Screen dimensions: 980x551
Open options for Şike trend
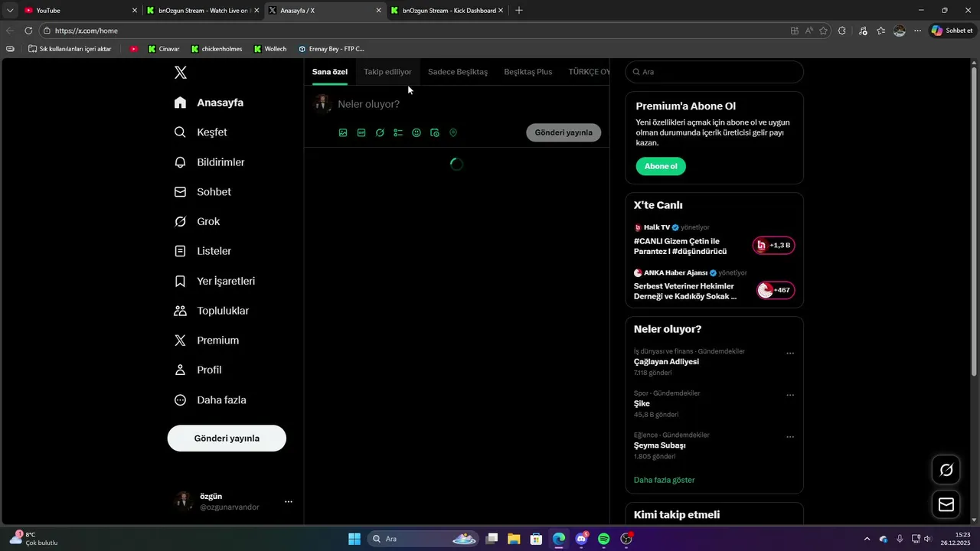tap(790, 396)
